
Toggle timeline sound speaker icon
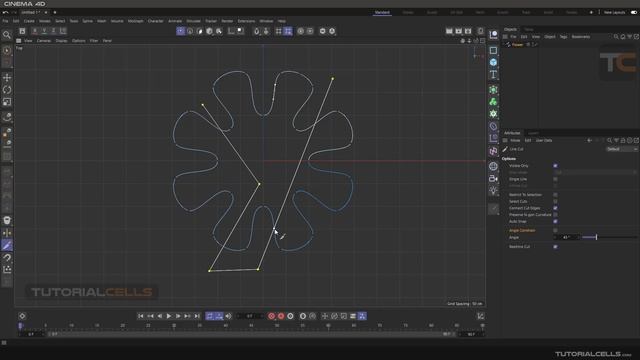coord(228,316)
